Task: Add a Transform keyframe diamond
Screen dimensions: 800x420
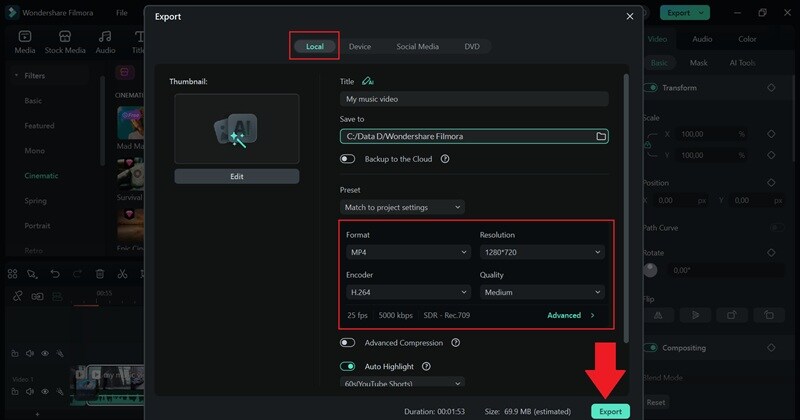Action: [x=771, y=88]
